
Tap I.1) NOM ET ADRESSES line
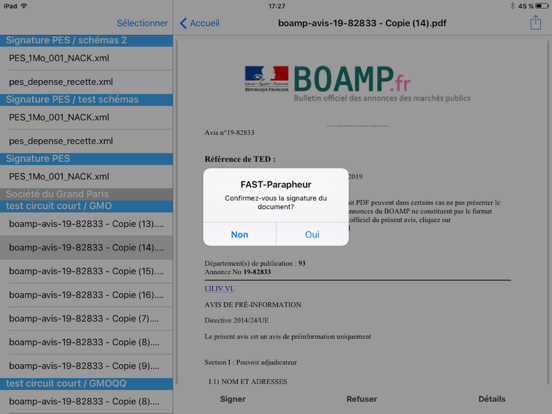[248, 382]
